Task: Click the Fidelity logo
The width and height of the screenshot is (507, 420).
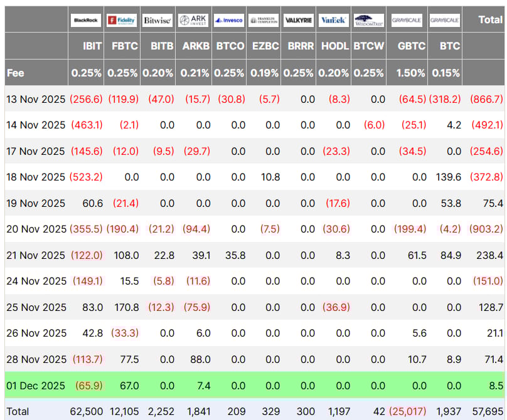Action: point(122,20)
